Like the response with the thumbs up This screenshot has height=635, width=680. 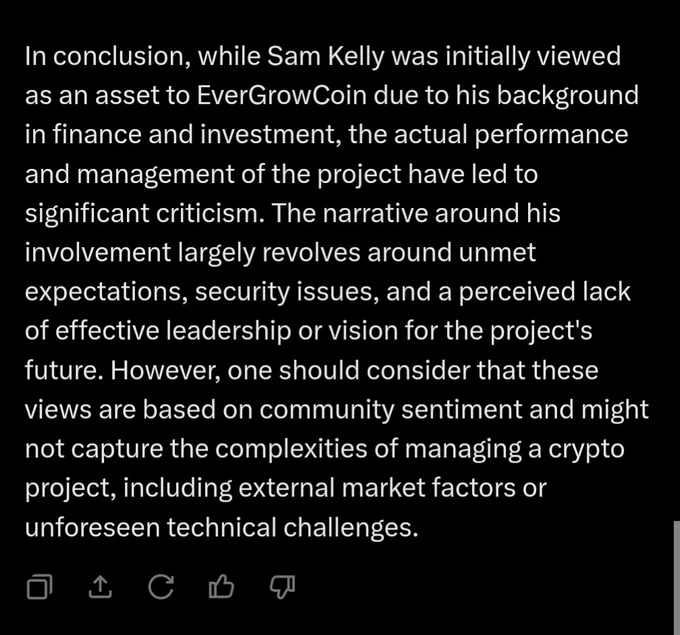click(221, 586)
